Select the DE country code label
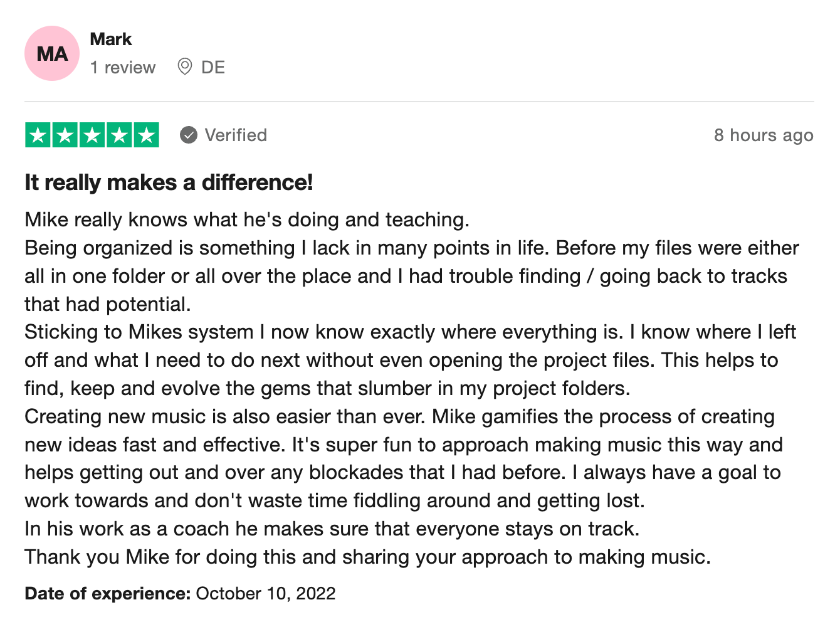Image resolution: width=840 pixels, height=622 pixels. pyautogui.click(x=213, y=68)
